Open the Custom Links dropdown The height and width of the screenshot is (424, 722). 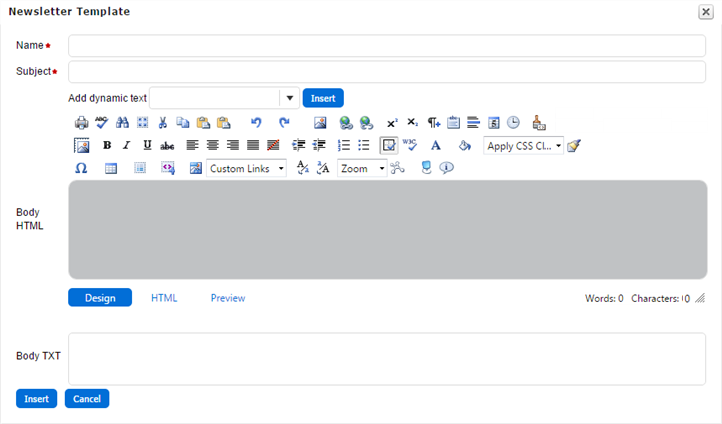point(281,169)
